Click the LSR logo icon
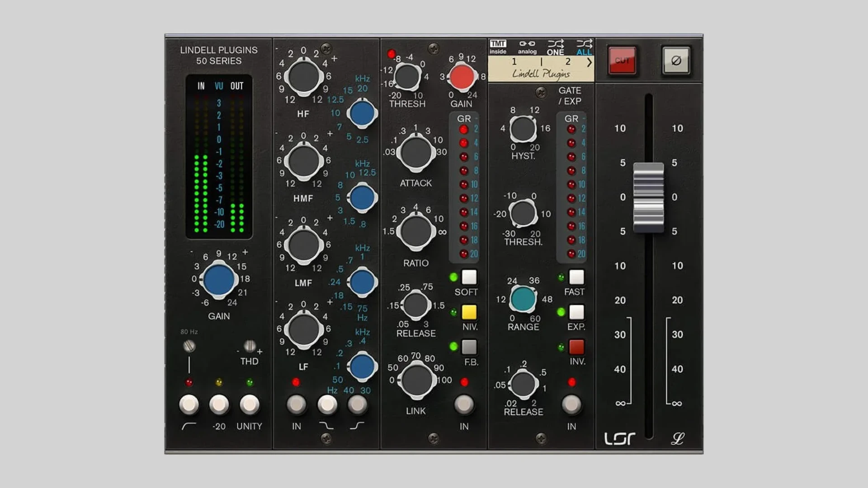The width and height of the screenshot is (868, 488). 620,439
